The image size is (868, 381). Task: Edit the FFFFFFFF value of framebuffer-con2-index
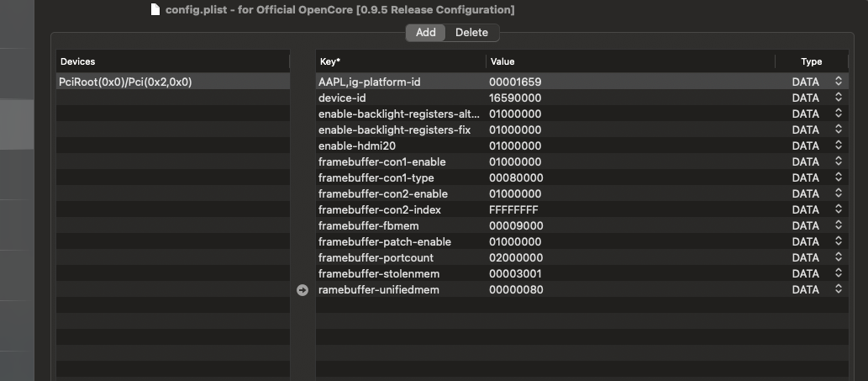tap(513, 210)
